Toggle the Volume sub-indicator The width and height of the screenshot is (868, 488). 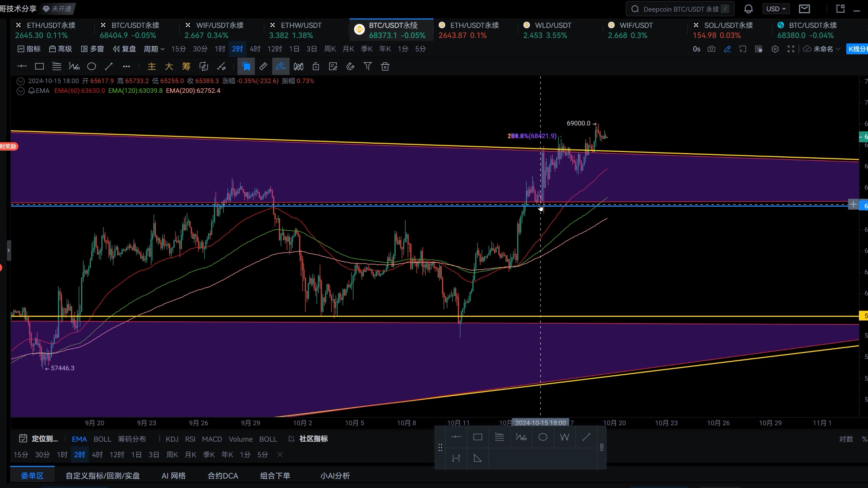(x=240, y=439)
